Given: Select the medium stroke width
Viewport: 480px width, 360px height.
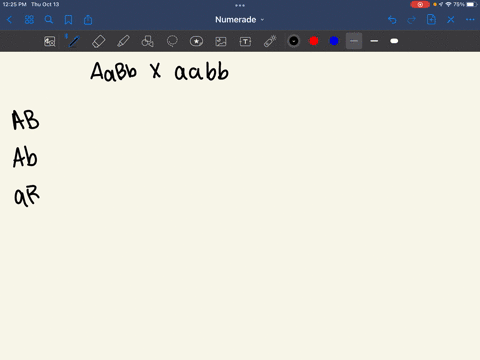Looking at the screenshot, I should click(x=374, y=41).
